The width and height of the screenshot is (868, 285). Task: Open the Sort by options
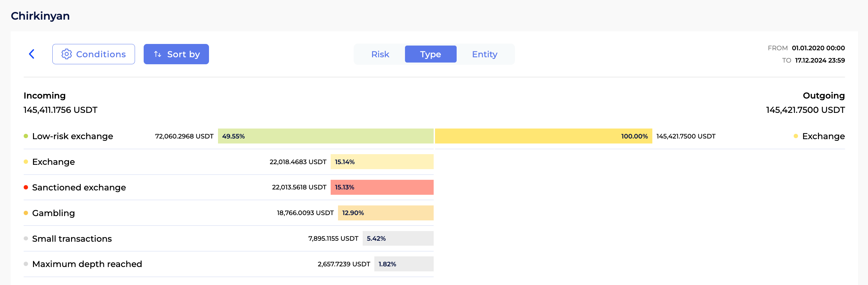point(176,54)
